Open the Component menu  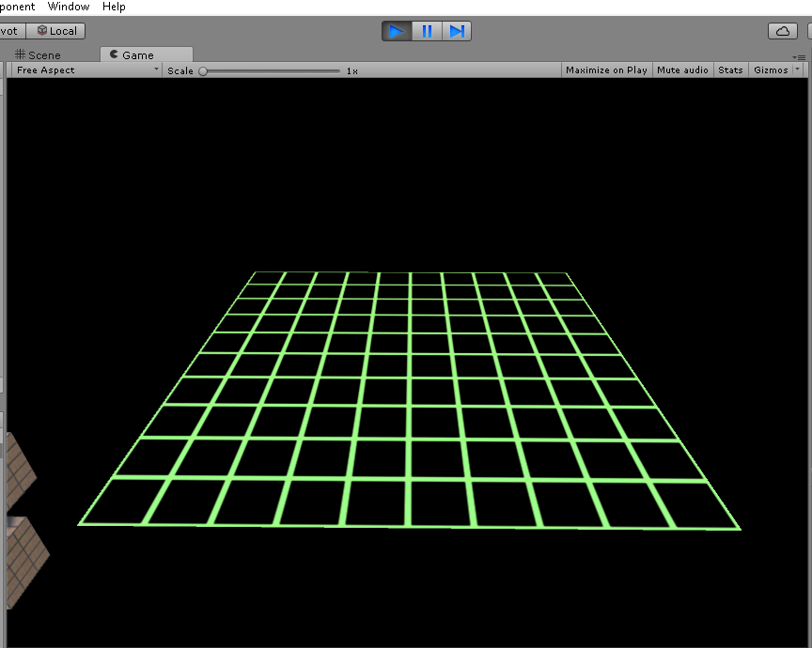pos(17,7)
